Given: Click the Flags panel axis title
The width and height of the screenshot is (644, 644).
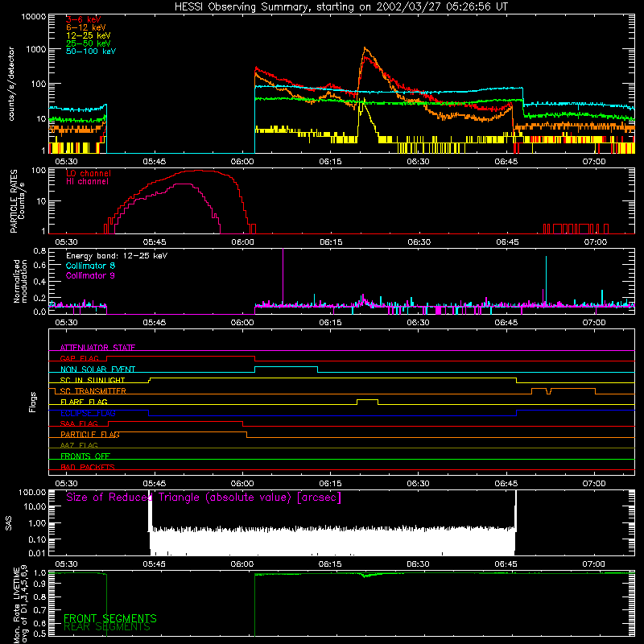Looking at the screenshot, I should click(x=33, y=402).
